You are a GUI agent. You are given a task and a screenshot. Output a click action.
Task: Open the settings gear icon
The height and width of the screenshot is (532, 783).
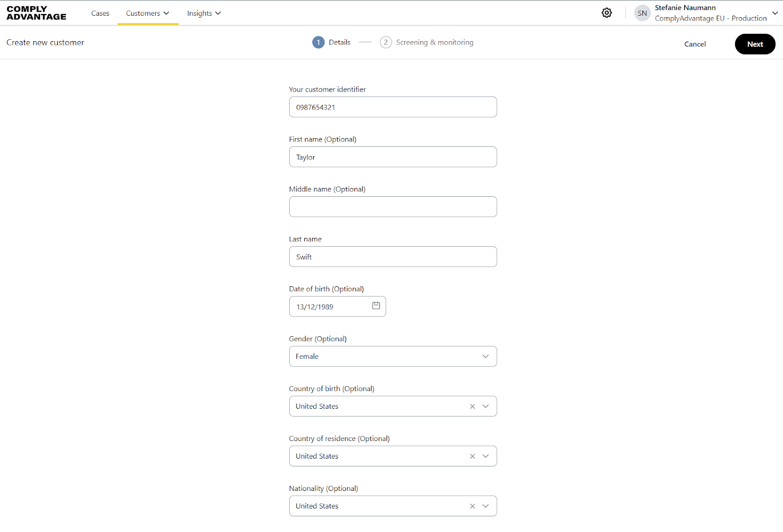coord(607,13)
